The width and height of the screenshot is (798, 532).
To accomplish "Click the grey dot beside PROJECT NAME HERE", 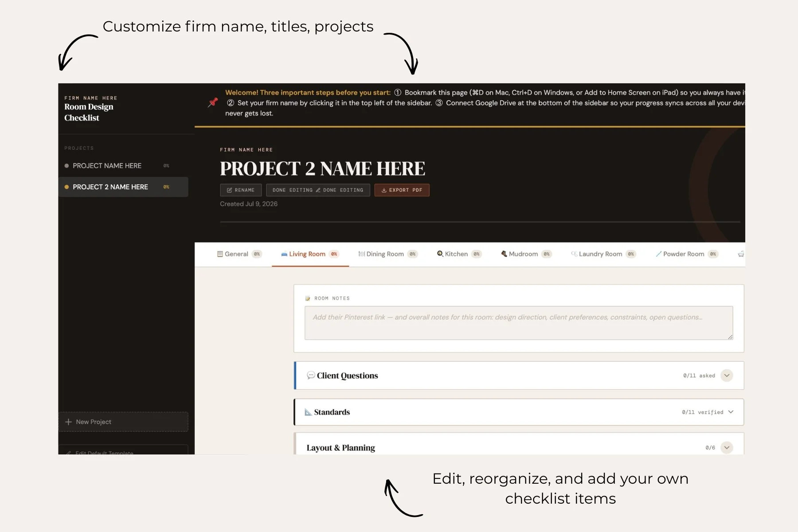I will pyautogui.click(x=66, y=166).
